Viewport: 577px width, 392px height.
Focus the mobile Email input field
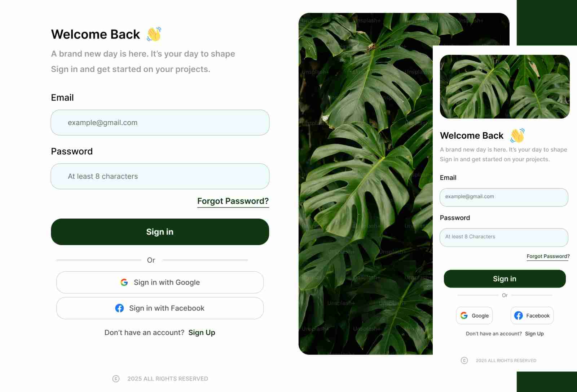pos(504,197)
